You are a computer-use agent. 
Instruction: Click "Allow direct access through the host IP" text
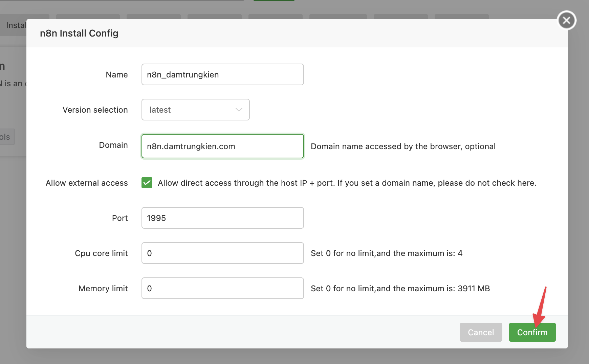tap(347, 183)
